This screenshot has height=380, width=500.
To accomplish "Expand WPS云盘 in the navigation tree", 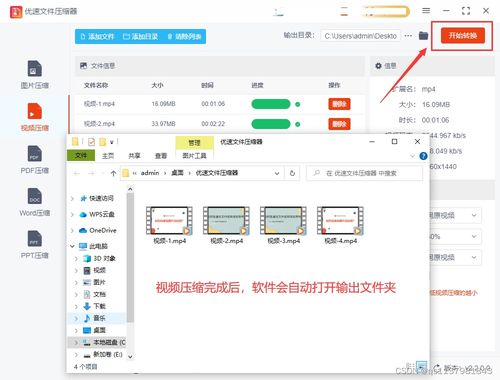I will pyautogui.click(x=72, y=215).
